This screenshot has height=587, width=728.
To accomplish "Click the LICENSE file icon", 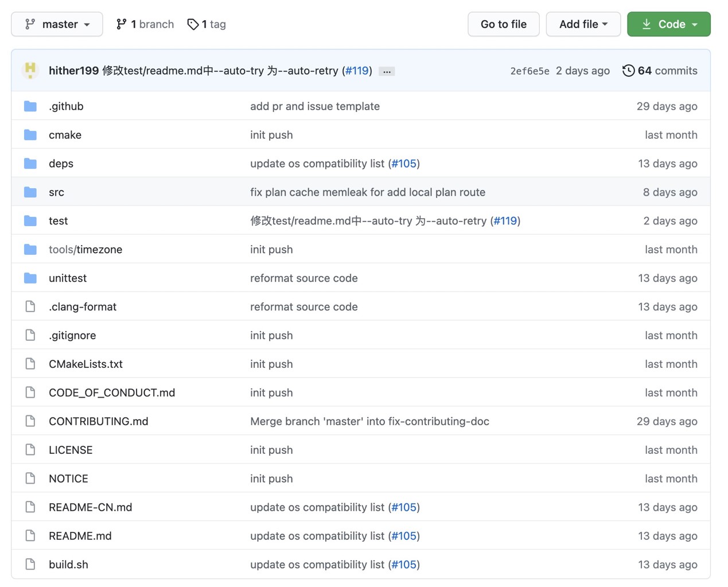I will click(x=30, y=450).
